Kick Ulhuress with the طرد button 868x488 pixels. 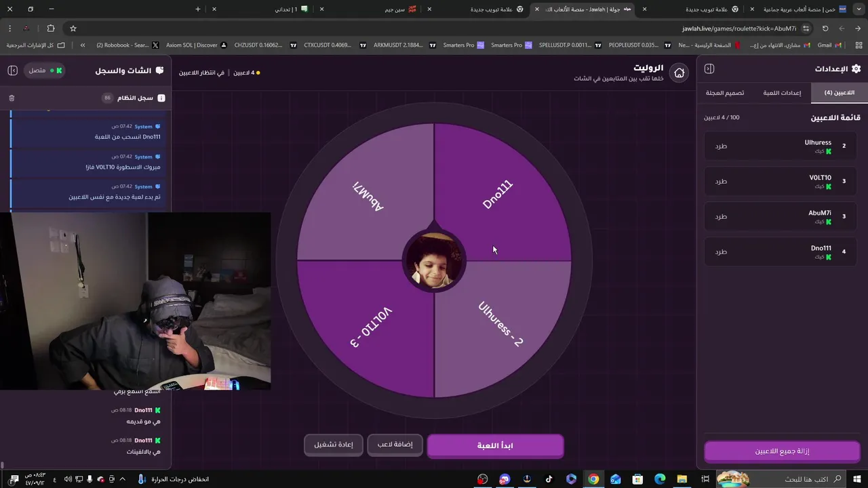(721, 146)
